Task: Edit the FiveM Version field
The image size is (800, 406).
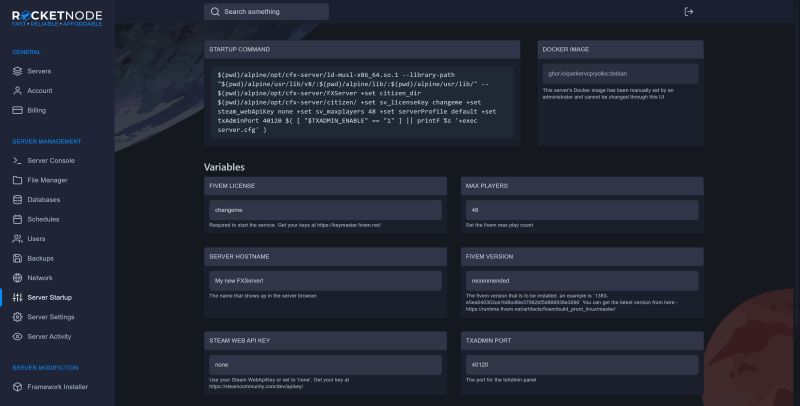Action: (x=582, y=281)
